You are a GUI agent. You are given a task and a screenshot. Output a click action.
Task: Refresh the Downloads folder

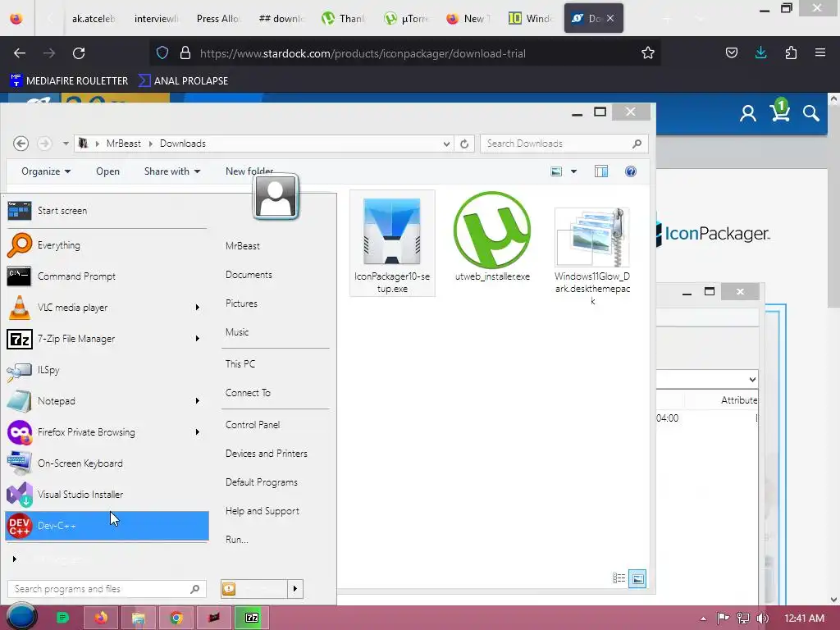pos(464,144)
